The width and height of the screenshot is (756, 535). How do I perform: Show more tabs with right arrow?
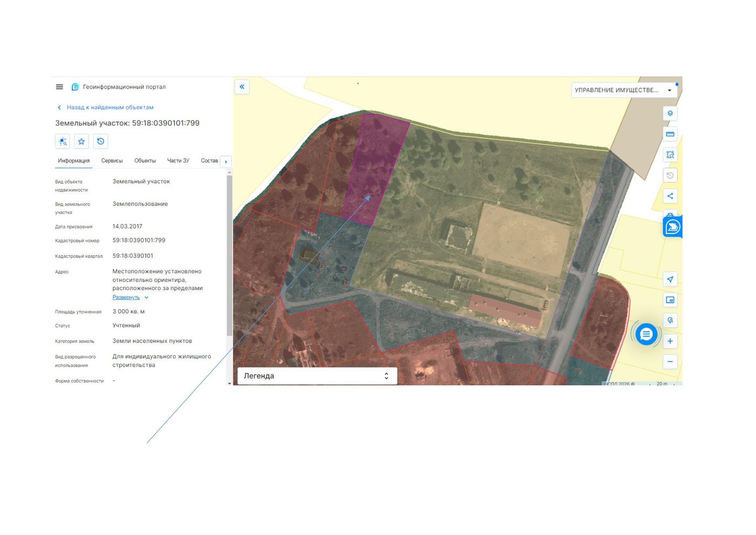[x=226, y=162]
